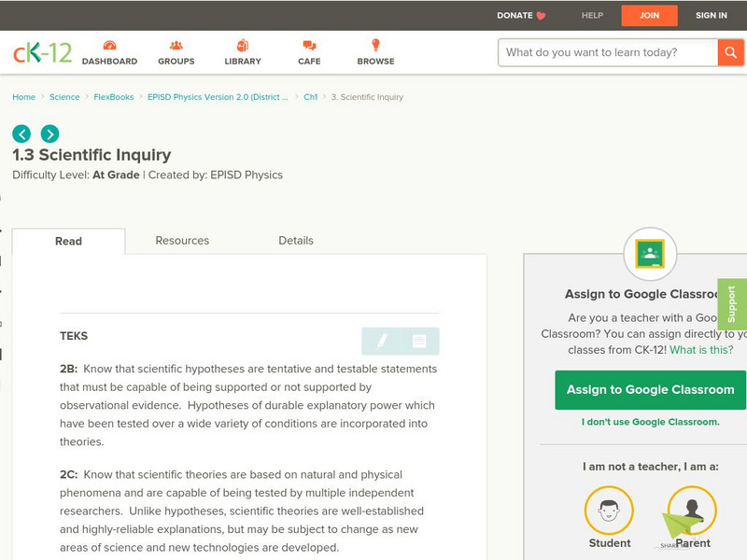Open the Dashboard section
The image size is (747, 560).
click(111, 53)
